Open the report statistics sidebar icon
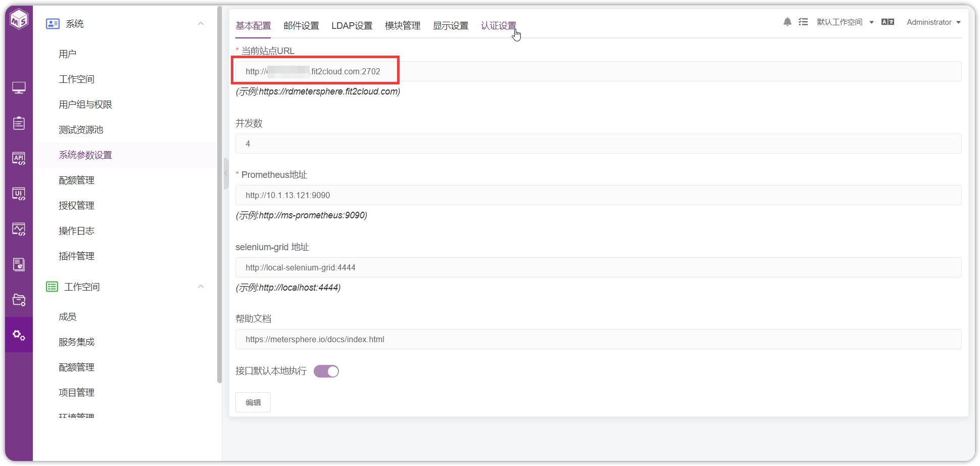The height and width of the screenshot is (466, 980). (19, 264)
